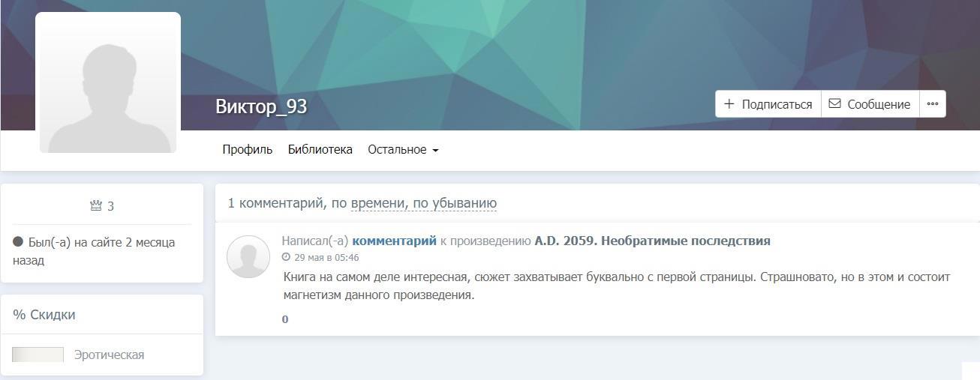This screenshot has height=380, width=980.
Task: Switch to the Профиль tab
Action: (x=247, y=149)
